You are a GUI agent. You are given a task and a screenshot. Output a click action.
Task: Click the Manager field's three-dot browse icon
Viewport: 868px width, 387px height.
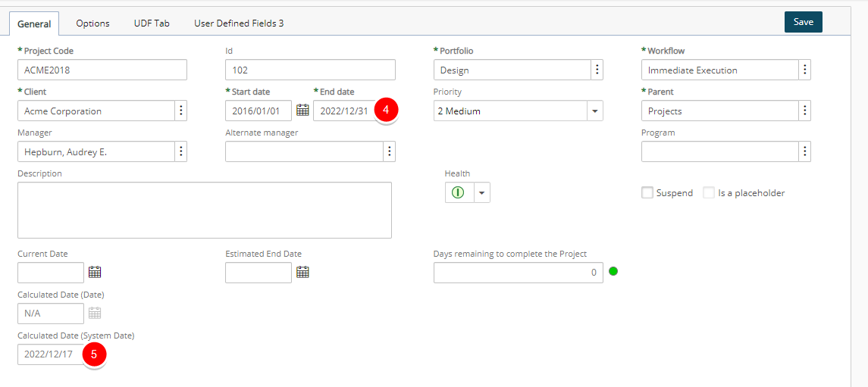pyautogui.click(x=181, y=151)
